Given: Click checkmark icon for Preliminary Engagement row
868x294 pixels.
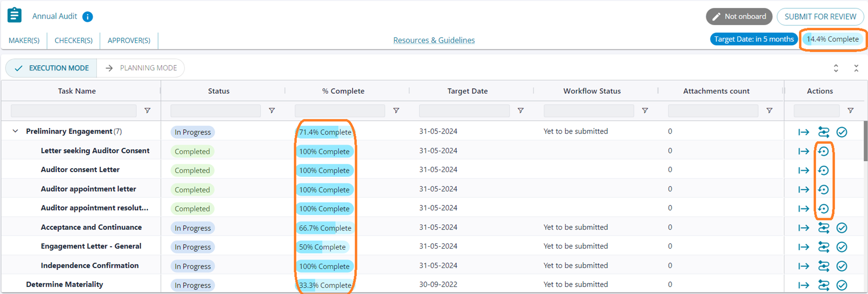Looking at the screenshot, I should pos(842,132).
